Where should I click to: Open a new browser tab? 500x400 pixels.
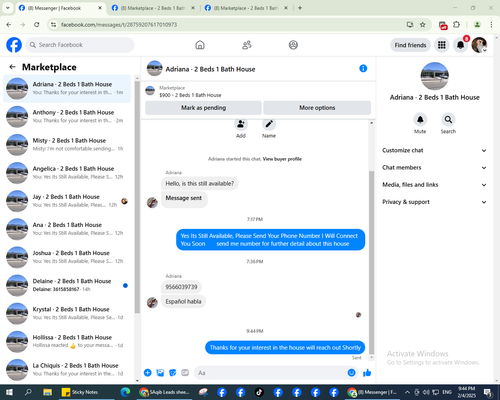[x=300, y=8]
